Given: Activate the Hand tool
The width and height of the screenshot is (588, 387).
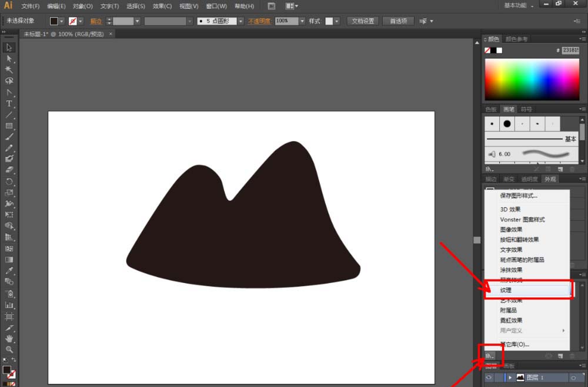Looking at the screenshot, I should click(9, 339).
